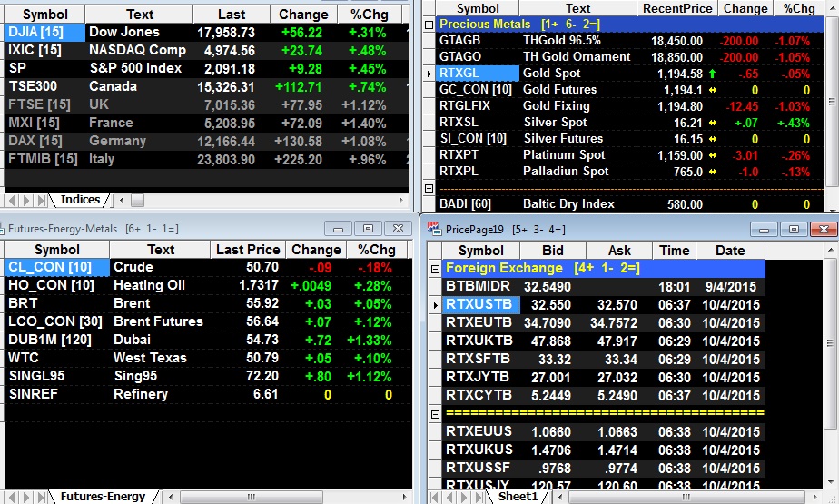
Task: Click RecentPrice column header
Action: pos(677,8)
